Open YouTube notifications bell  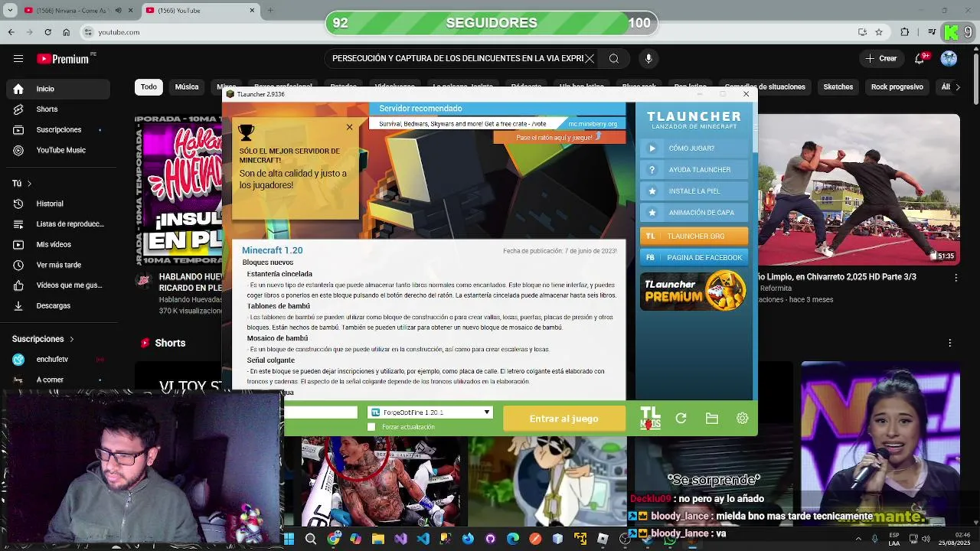pyautogui.click(x=920, y=58)
